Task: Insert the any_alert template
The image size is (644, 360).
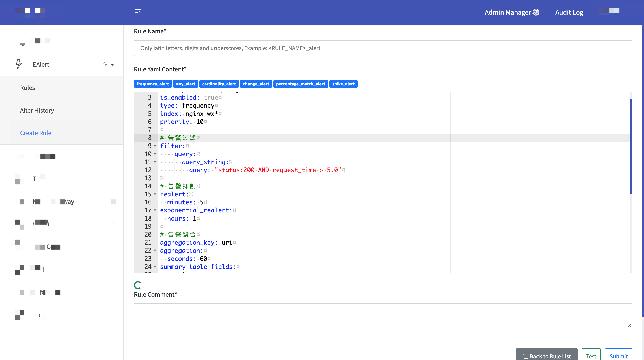Action: click(x=186, y=84)
